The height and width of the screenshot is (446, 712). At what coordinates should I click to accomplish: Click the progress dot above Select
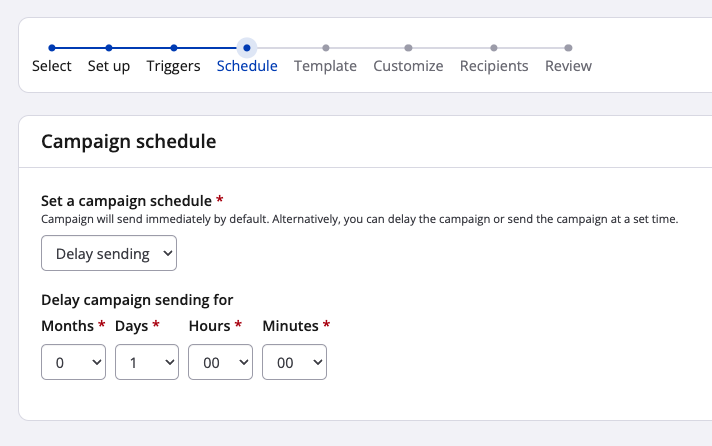(x=52, y=47)
